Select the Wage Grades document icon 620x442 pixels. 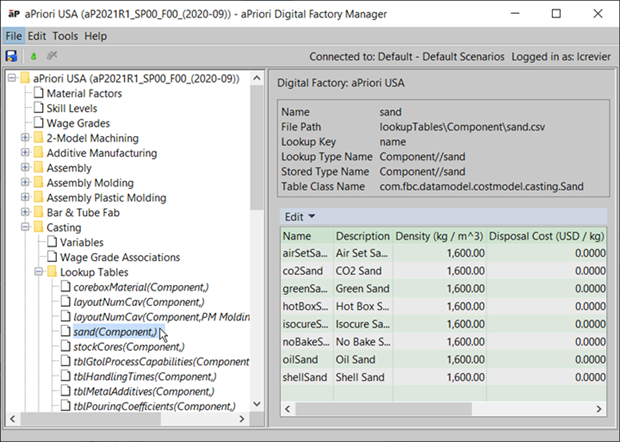click(x=38, y=123)
